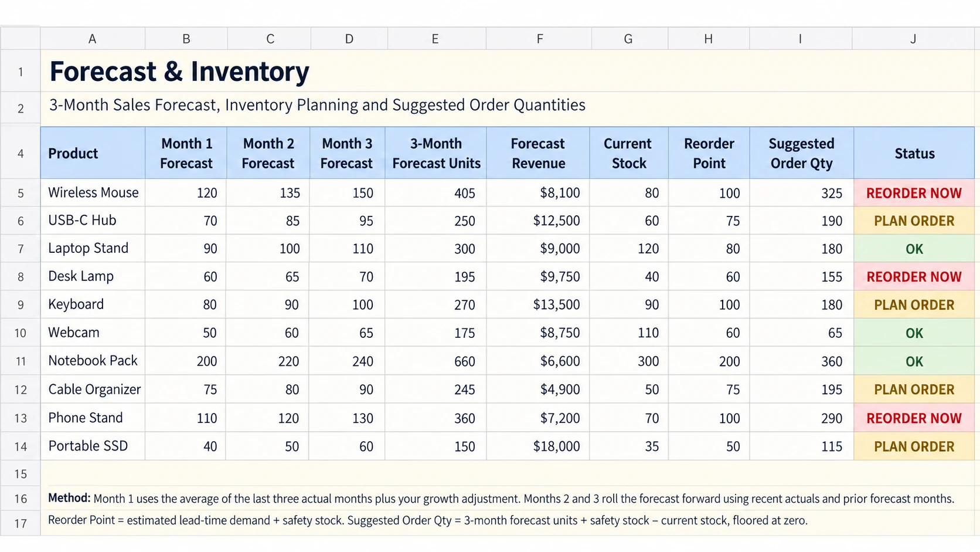Click row number 11 header
Screen dimensions: 980x552
(x=21, y=361)
